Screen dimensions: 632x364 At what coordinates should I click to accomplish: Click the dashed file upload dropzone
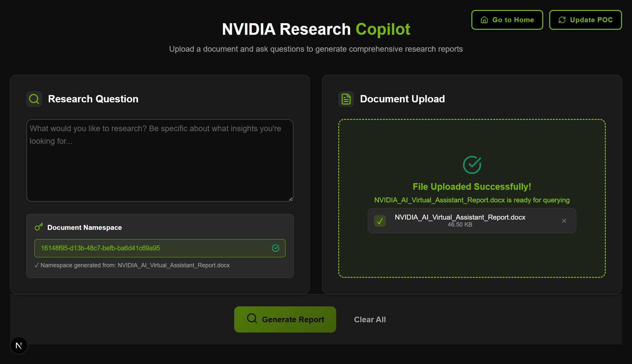click(472, 258)
